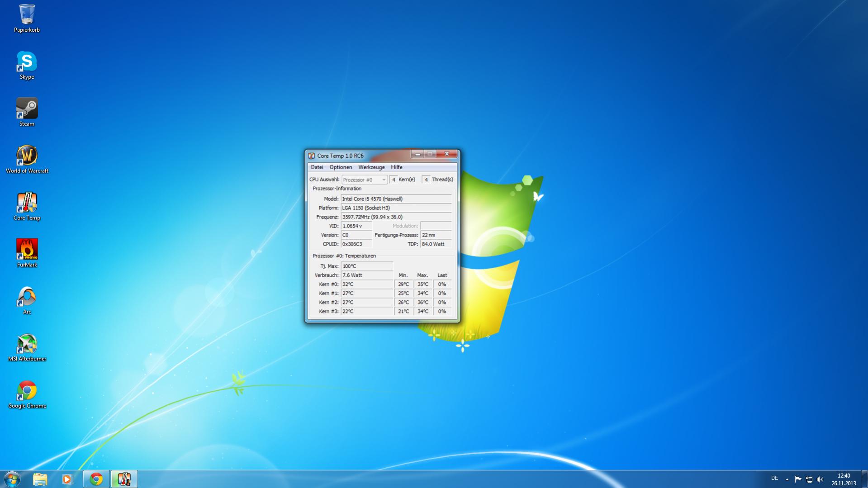Open the Hilfe menu

click(397, 167)
